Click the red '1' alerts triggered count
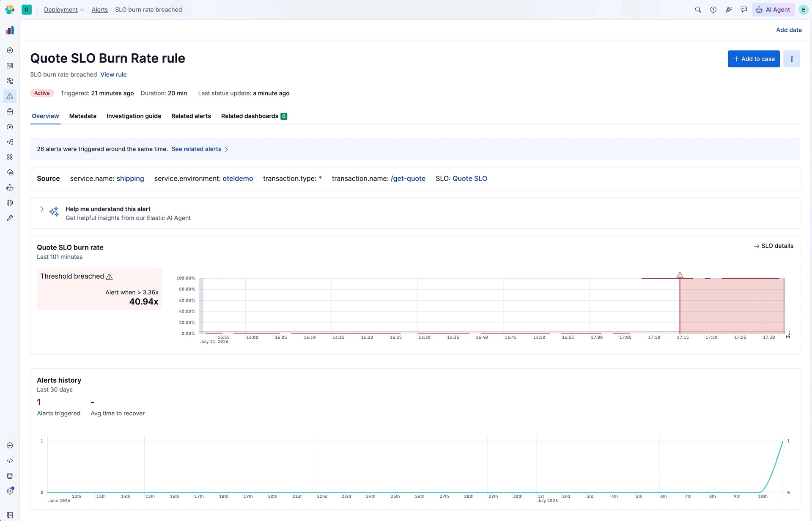This screenshot has width=812, height=521. coord(39,402)
